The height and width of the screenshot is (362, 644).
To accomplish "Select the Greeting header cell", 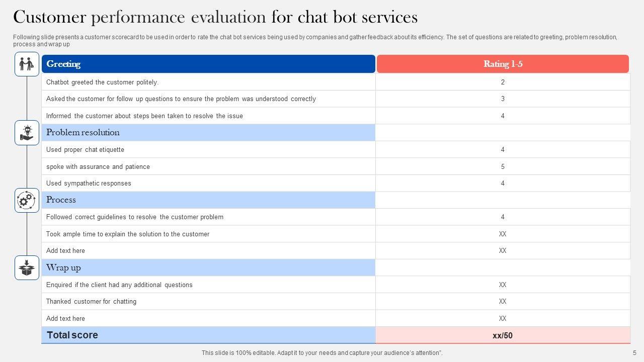I will [x=208, y=64].
